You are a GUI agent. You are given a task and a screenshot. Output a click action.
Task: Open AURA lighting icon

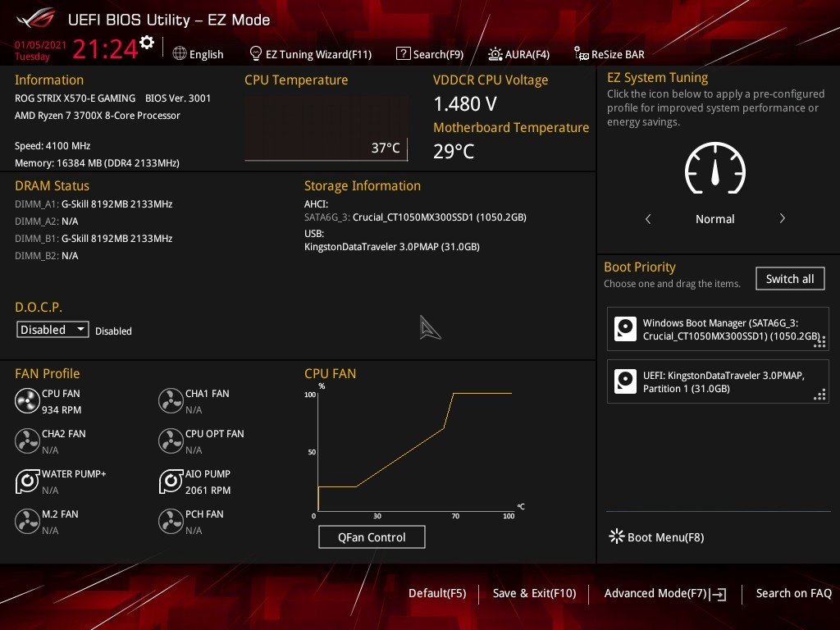pos(495,54)
